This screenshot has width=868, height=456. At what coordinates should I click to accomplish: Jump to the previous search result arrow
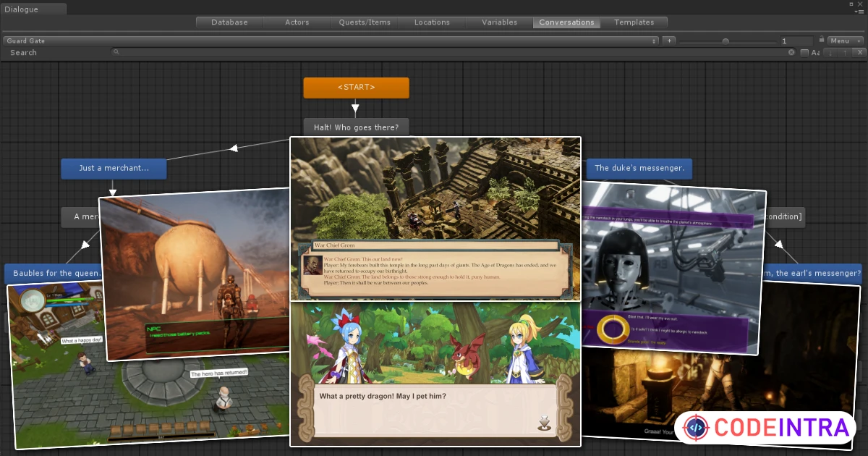point(845,53)
